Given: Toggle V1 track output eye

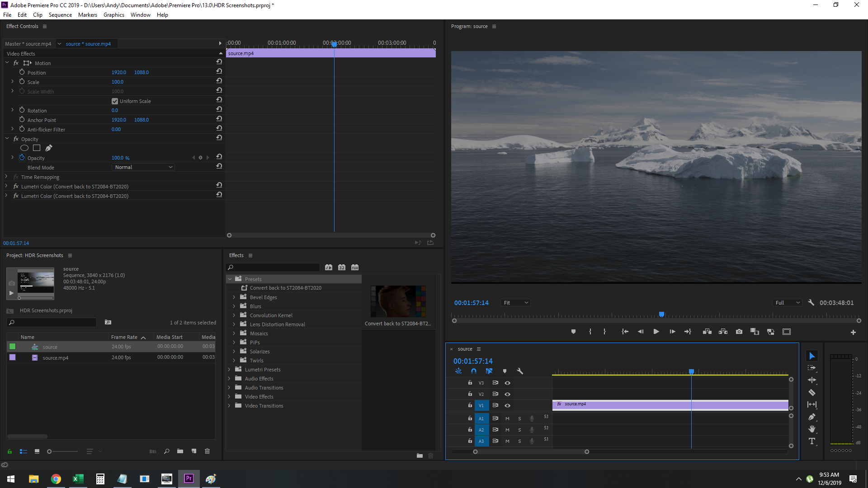Looking at the screenshot, I should pyautogui.click(x=507, y=405).
